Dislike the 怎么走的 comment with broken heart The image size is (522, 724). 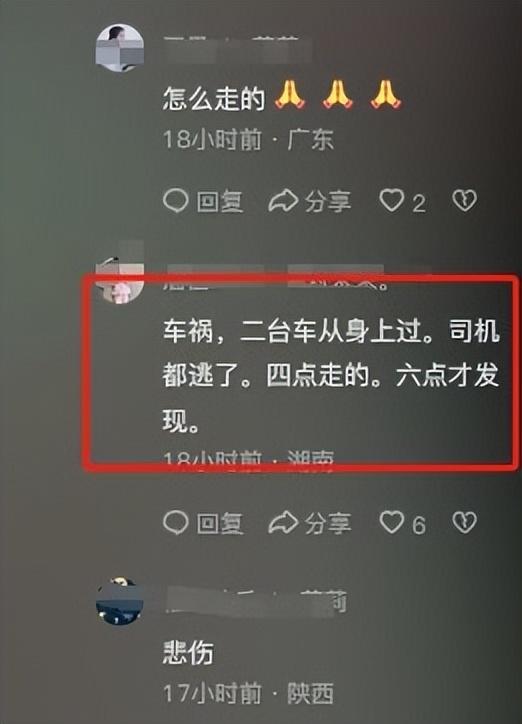(464, 201)
